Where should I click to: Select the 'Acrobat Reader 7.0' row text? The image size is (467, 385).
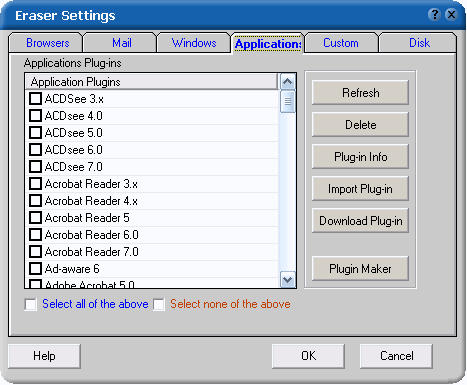[91, 252]
